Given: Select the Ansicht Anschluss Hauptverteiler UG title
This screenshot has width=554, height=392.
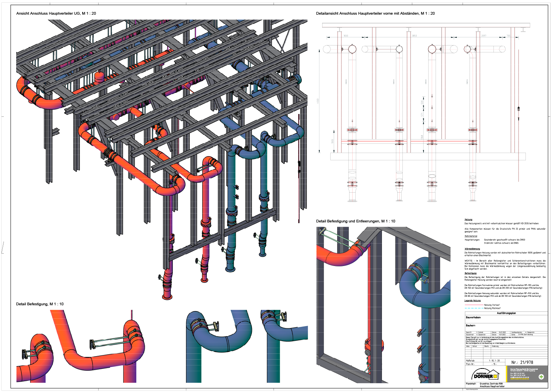Looking at the screenshot, I should pos(56,13).
